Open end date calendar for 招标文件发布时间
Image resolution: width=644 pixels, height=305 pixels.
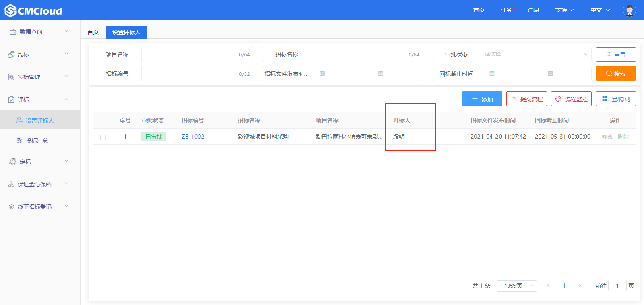point(381,74)
